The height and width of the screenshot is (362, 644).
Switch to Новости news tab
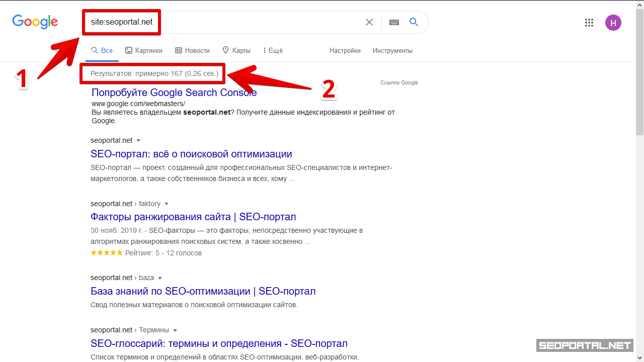pos(192,50)
